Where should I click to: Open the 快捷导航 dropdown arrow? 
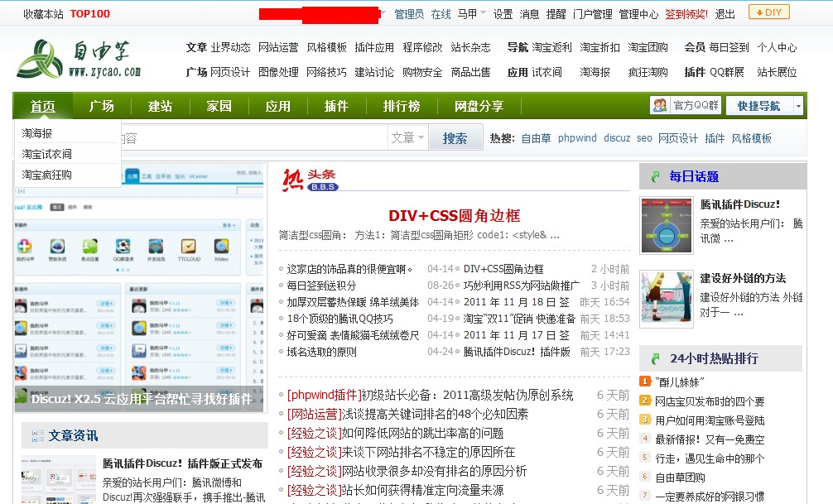[798, 106]
